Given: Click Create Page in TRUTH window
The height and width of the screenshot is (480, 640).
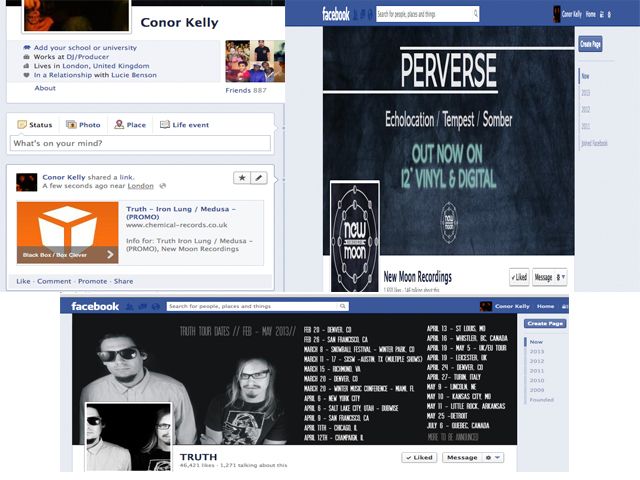Looking at the screenshot, I should [x=545, y=323].
